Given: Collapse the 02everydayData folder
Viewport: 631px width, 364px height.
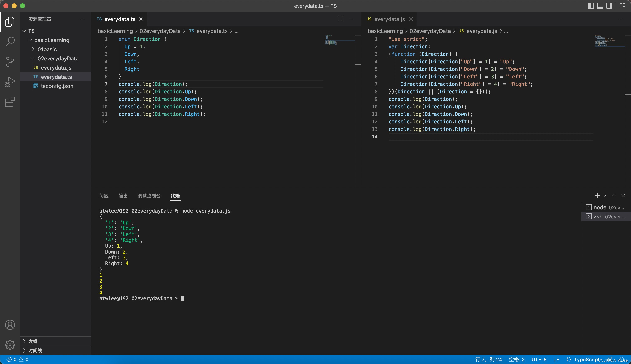Looking at the screenshot, I should point(58,59).
